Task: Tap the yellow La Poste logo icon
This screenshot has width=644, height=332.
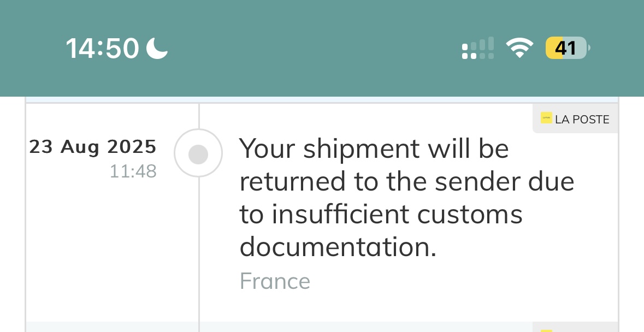Action: [546, 118]
